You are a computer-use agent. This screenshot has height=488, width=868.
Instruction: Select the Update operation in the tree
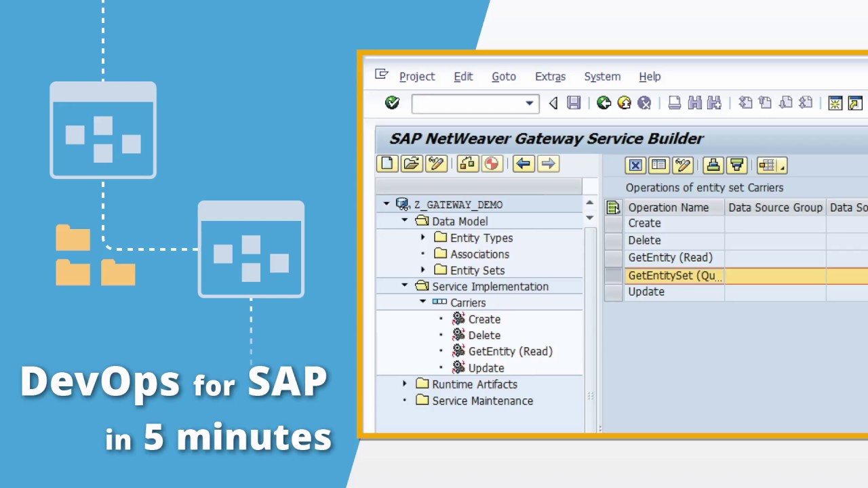(x=486, y=368)
